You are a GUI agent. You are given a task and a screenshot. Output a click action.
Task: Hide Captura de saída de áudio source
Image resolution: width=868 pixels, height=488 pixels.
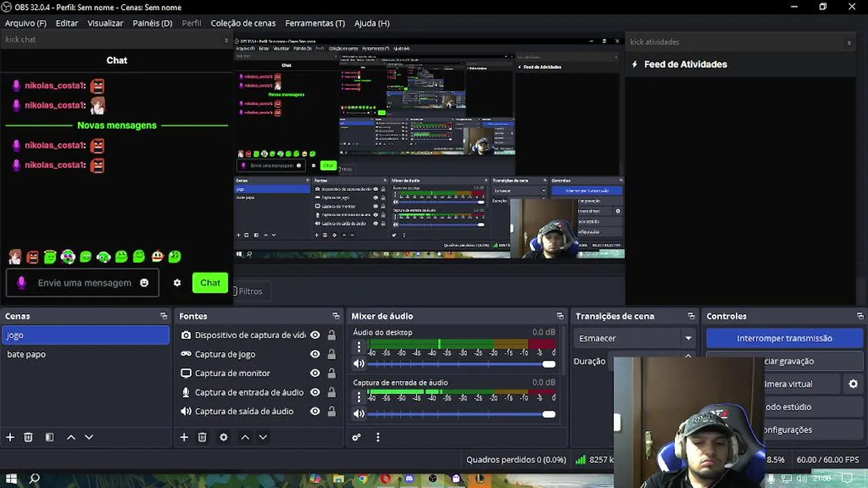[x=315, y=411]
